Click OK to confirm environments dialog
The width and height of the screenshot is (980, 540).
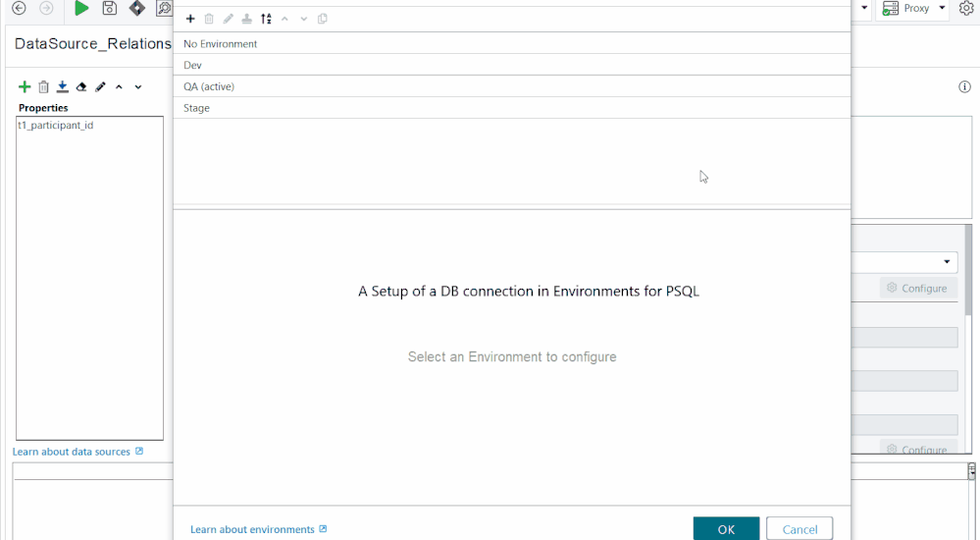tap(726, 529)
